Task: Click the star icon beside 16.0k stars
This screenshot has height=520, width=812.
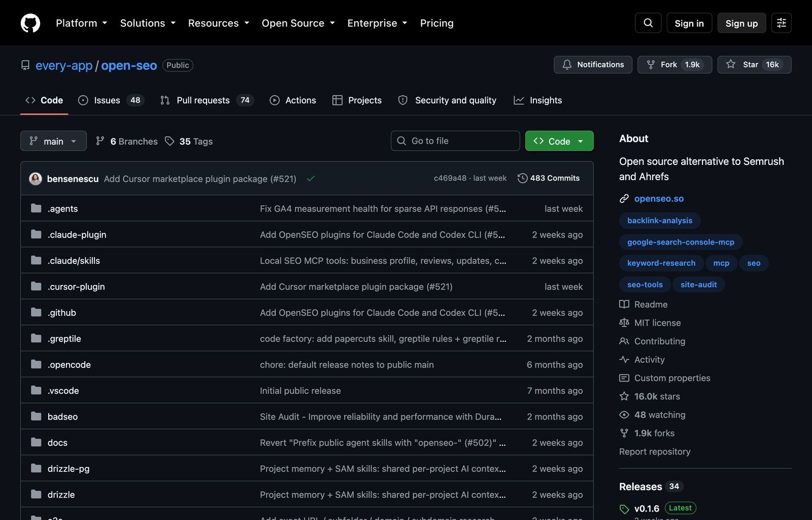Action: click(x=624, y=396)
